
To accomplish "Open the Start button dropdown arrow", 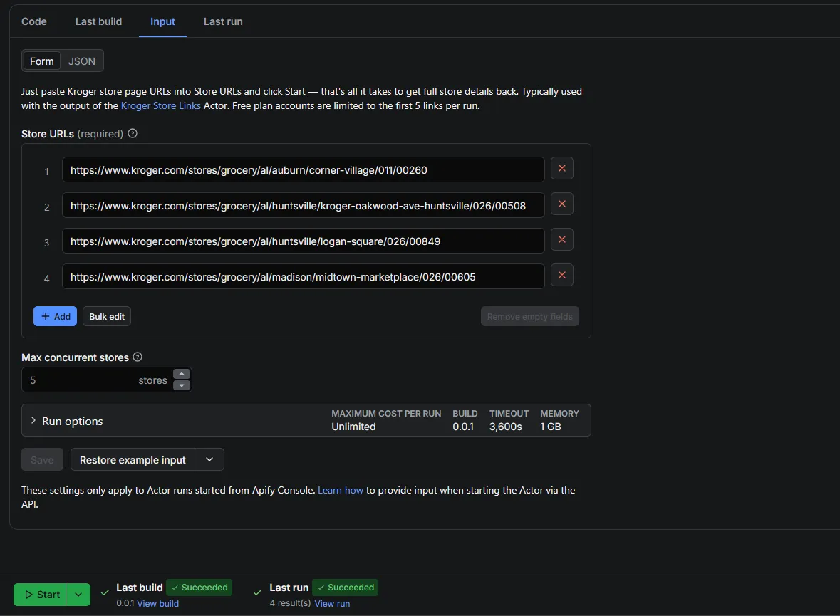I will [x=78, y=595].
